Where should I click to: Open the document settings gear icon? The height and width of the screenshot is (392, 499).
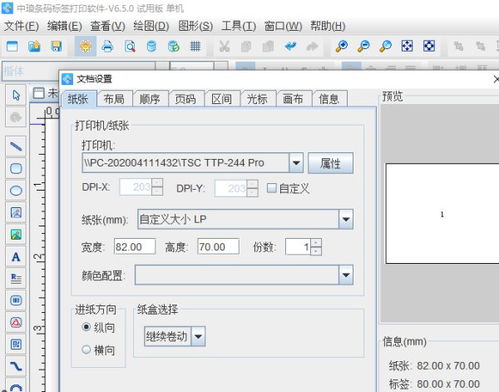pyautogui.click(x=85, y=46)
